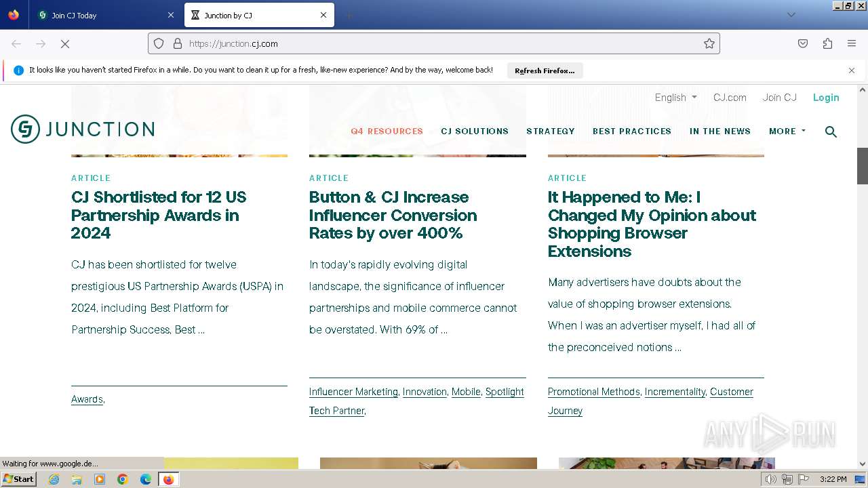Open Edge from the taskbar
The image size is (868, 488).
tap(146, 479)
